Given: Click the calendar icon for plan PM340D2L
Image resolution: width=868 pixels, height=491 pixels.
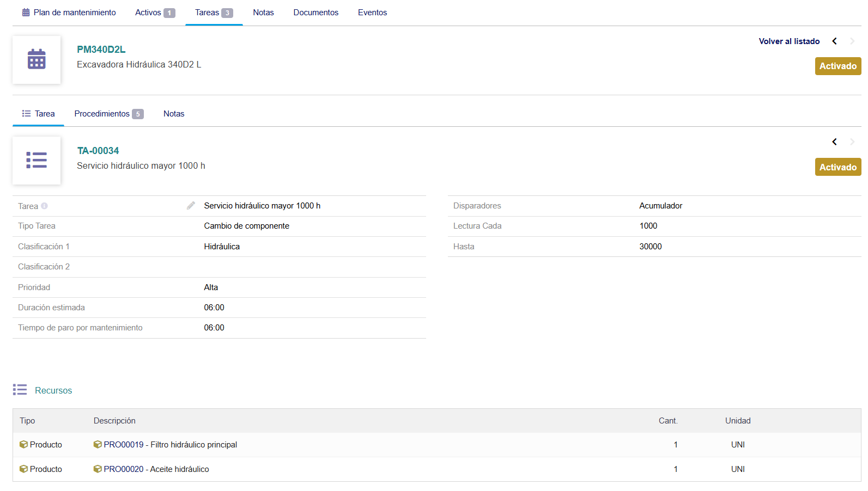Looking at the screenshot, I should (37, 59).
